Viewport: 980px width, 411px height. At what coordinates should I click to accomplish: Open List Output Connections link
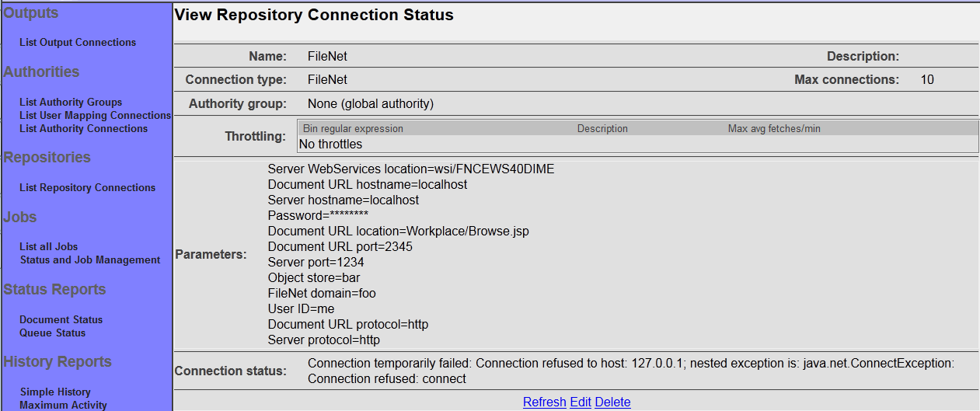tap(78, 43)
